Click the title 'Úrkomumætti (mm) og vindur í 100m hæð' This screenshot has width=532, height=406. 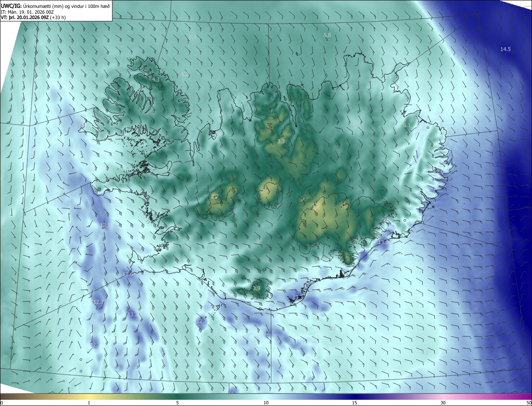point(66,5)
